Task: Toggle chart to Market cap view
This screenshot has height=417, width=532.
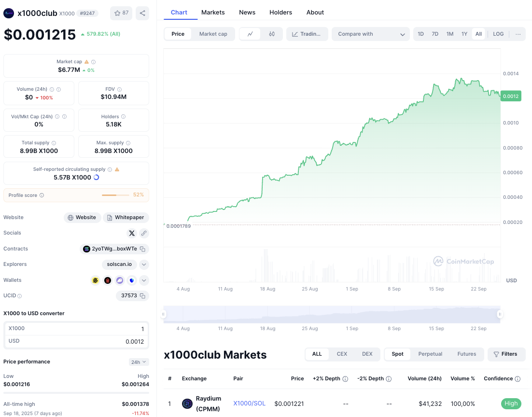Action: (x=213, y=34)
